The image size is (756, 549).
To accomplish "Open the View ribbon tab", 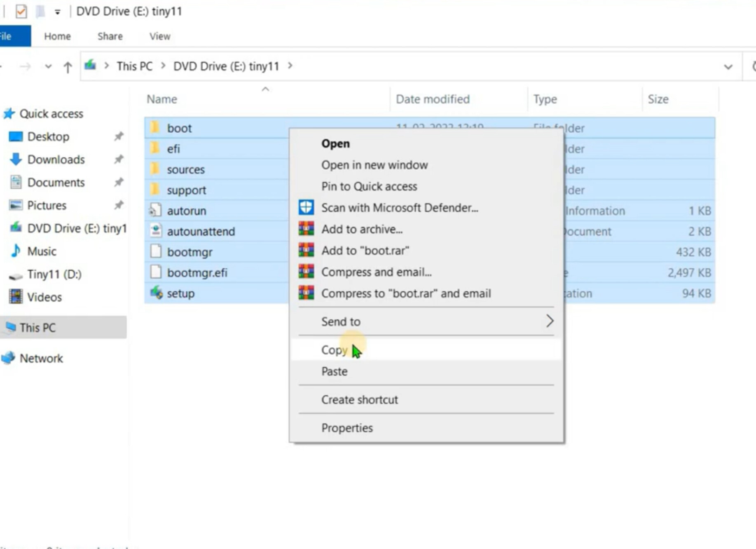I will [x=160, y=36].
